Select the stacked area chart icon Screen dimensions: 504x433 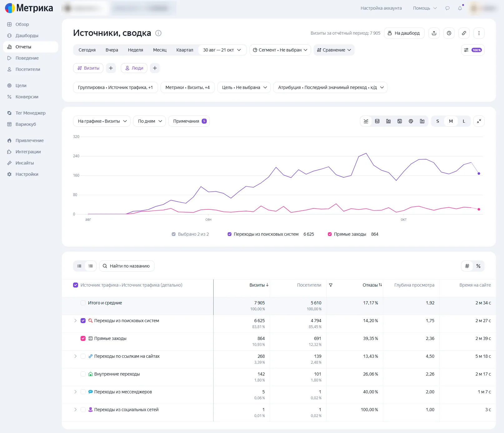pos(377,121)
